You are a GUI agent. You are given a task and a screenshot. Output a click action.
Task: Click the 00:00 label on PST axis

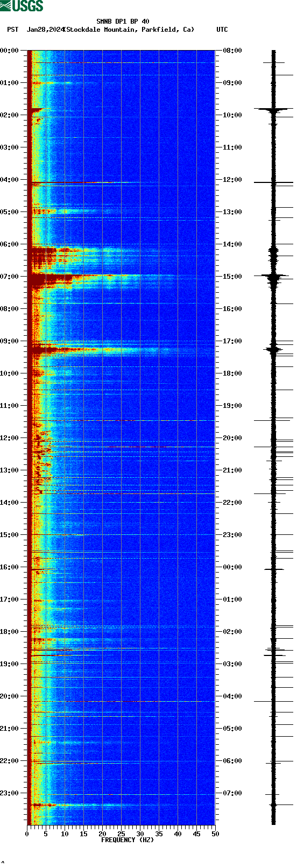(x=10, y=51)
